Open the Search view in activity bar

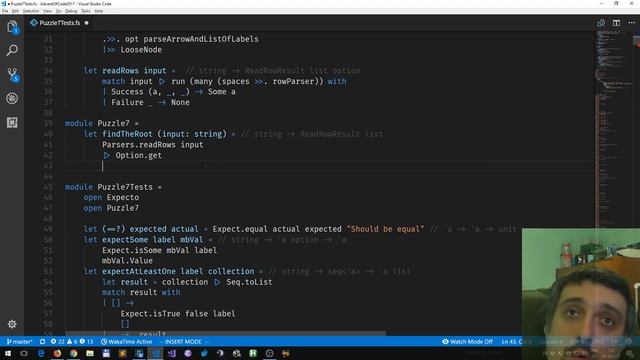(12, 51)
